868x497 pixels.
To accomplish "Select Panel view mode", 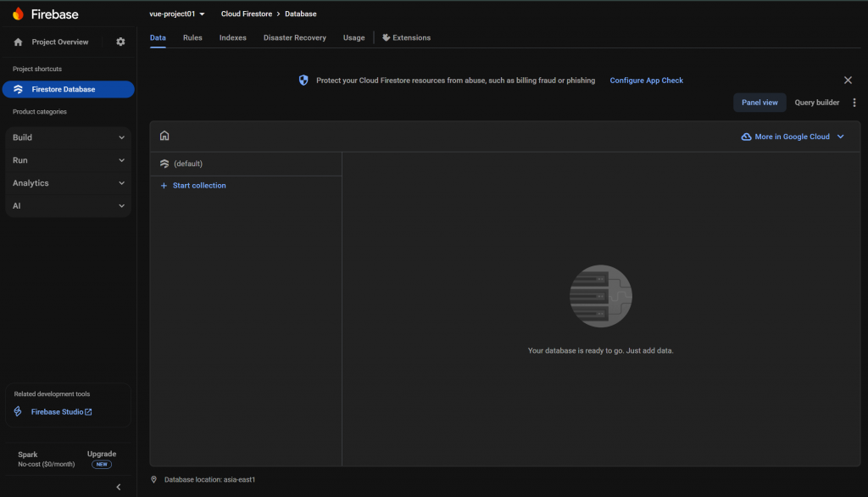I will tap(759, 103).
